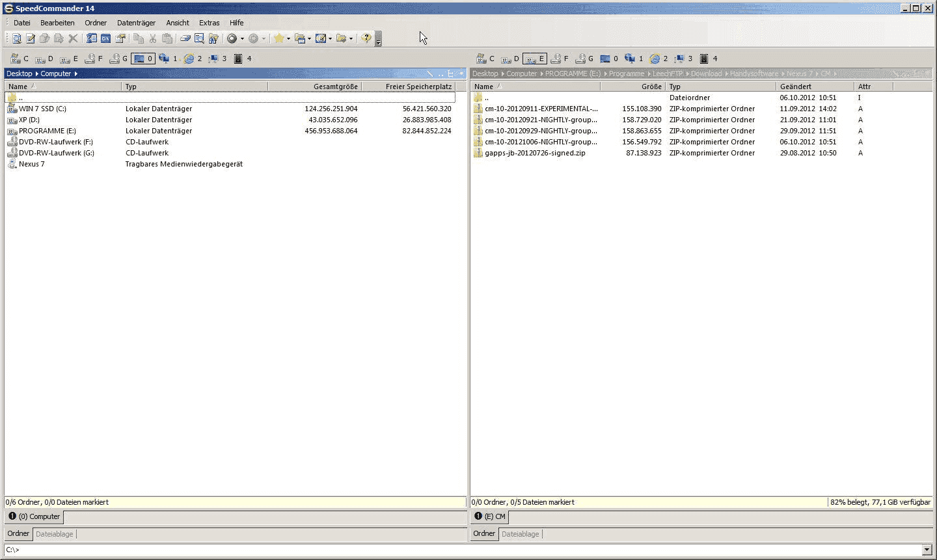Viewport: 937px width, 560px height.
Task: Select the (E) CM tab in right panel
Action: pyautogui.click(x=490, y=516)
